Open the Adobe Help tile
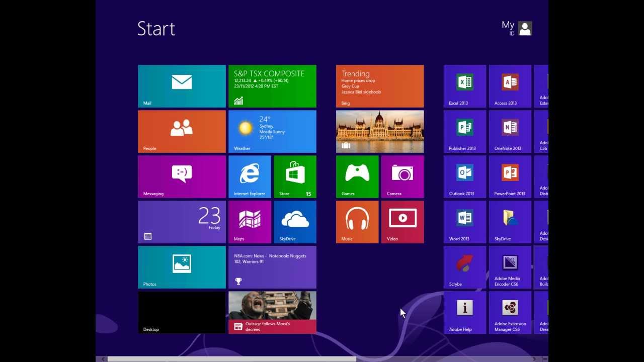Screen dimensions: 644x362 click(465, 312)
